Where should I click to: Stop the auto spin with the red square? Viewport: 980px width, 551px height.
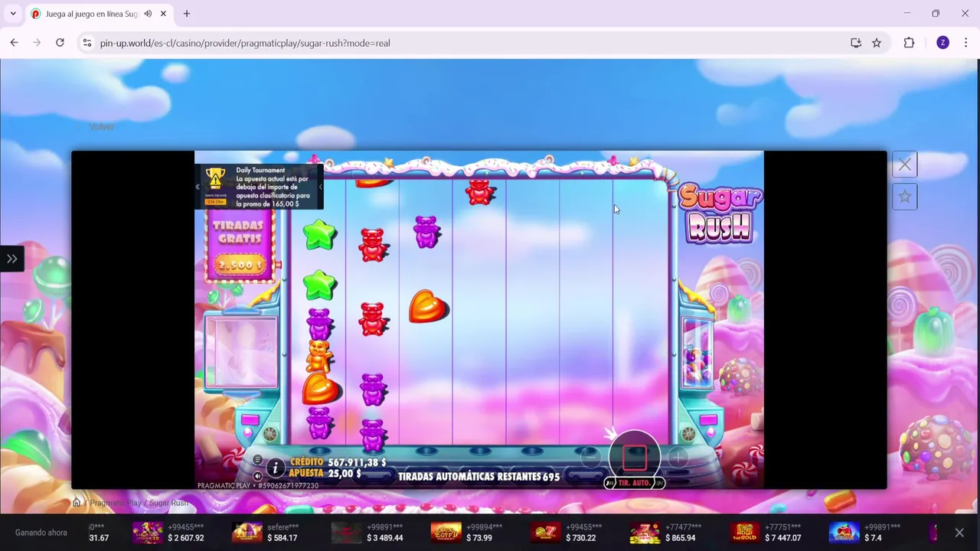click(x=635, y=457)
